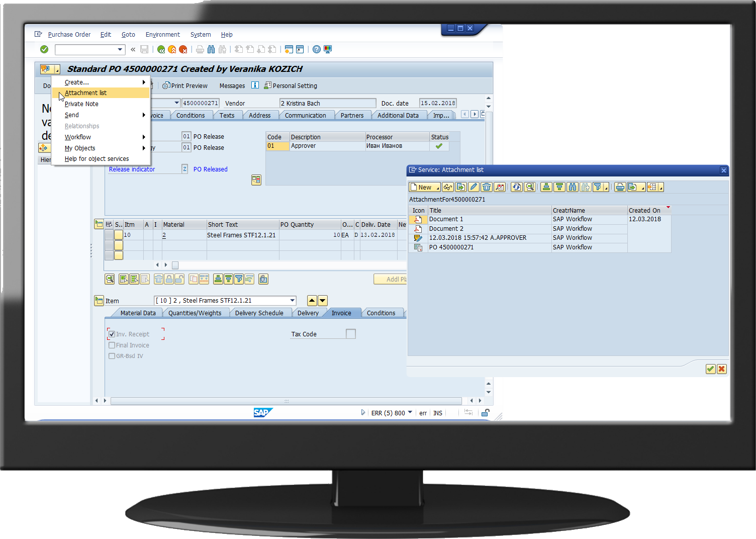Screen dimensions: 756x539
Task: Click the Sort Ascending icon in Attachment list
Action: coord(546,187)
